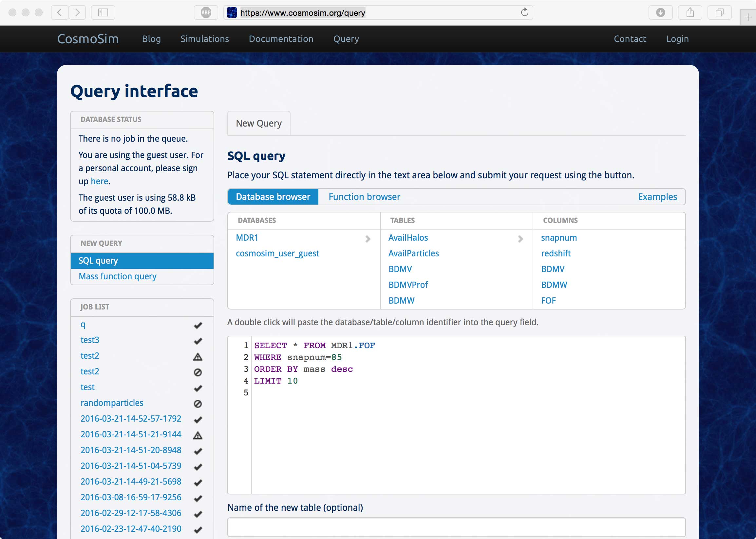
Task: Select the snapnum column
Action: pyautogui.click(x=559, y=238)
